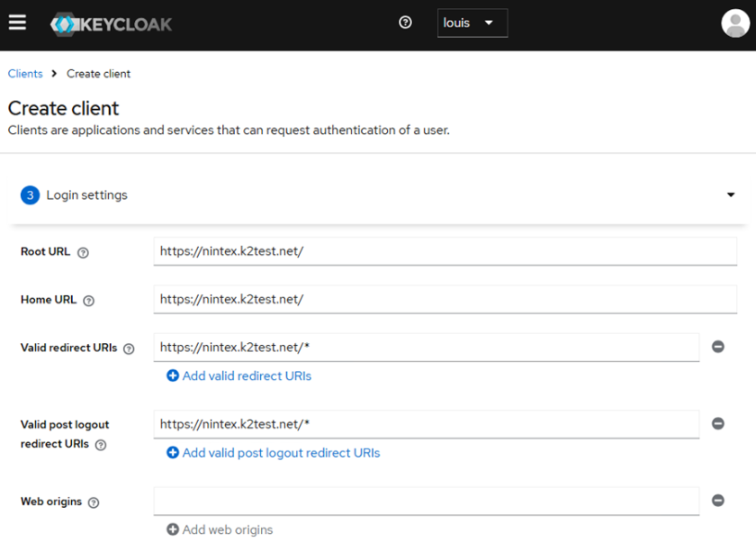Open the help question mark in header
756x552 pixels.
(405, 23)
